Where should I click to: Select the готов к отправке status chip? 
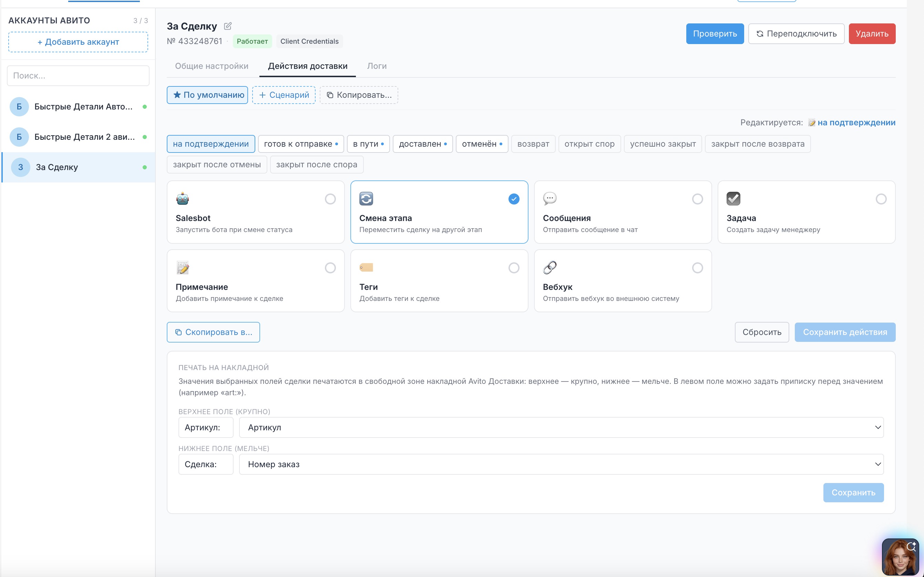[x=301, y=144]
